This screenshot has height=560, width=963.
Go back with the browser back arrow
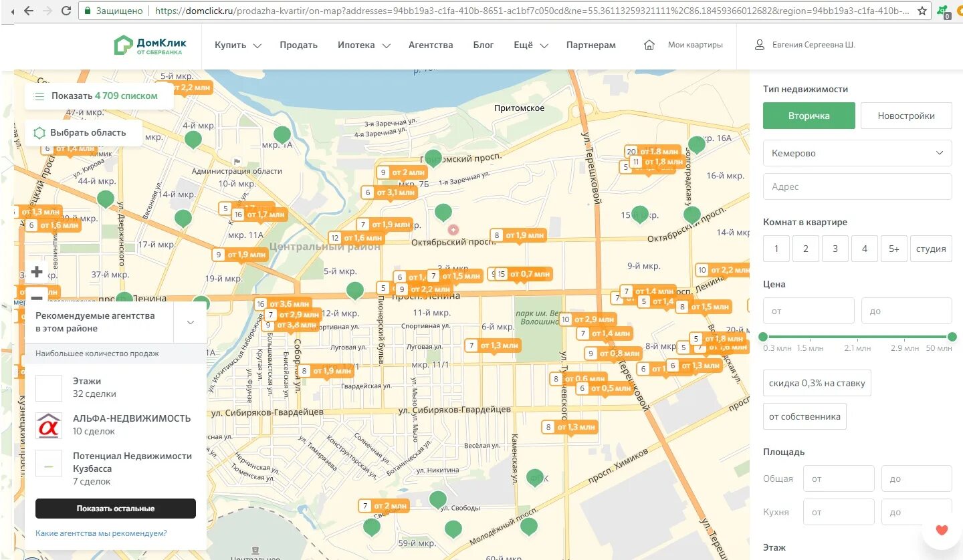click(x=27, y=11)
